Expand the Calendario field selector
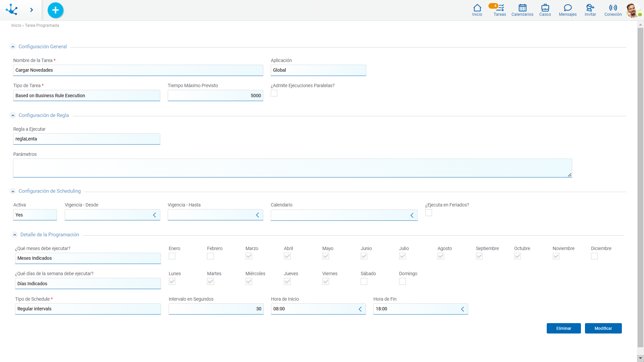Image resolution: width=644 pixels, height=362 pixels. pos(412,215)
